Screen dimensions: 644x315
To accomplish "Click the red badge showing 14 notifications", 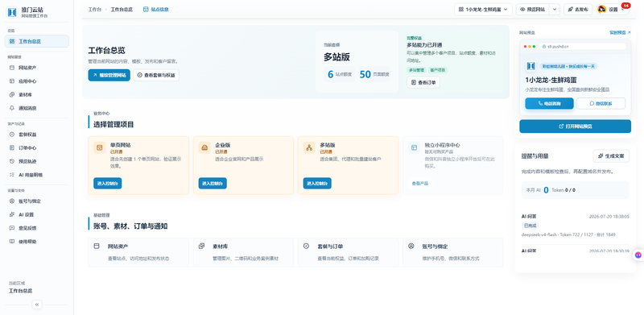I will point(625,6).
